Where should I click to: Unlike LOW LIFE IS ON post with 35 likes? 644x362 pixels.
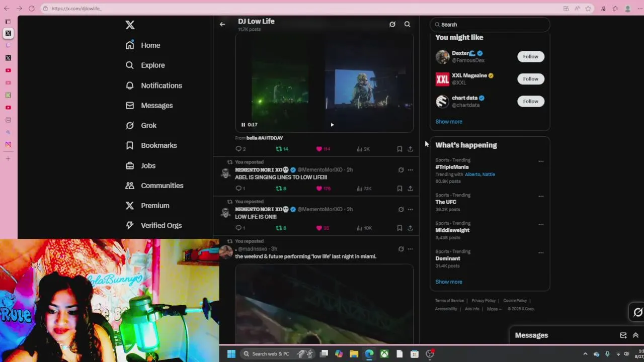tap(319, 228)
